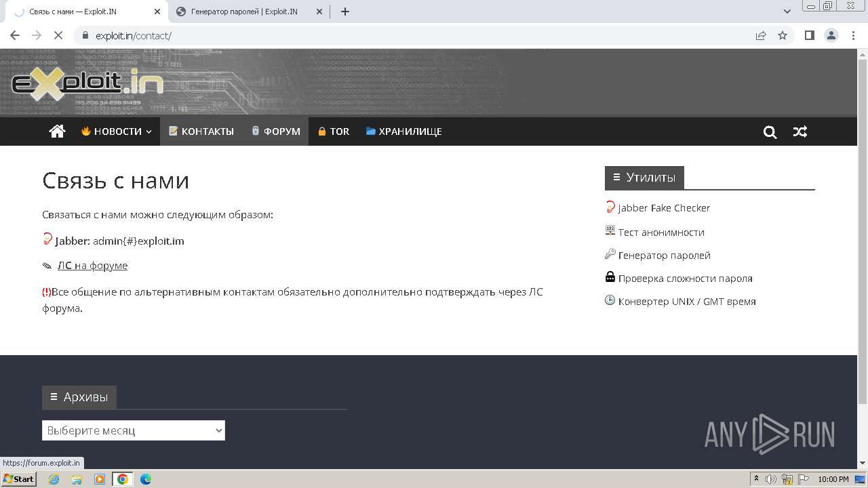868x488 pixels.
Task: Open a new tab with the plus button
Action: [345, 12]
